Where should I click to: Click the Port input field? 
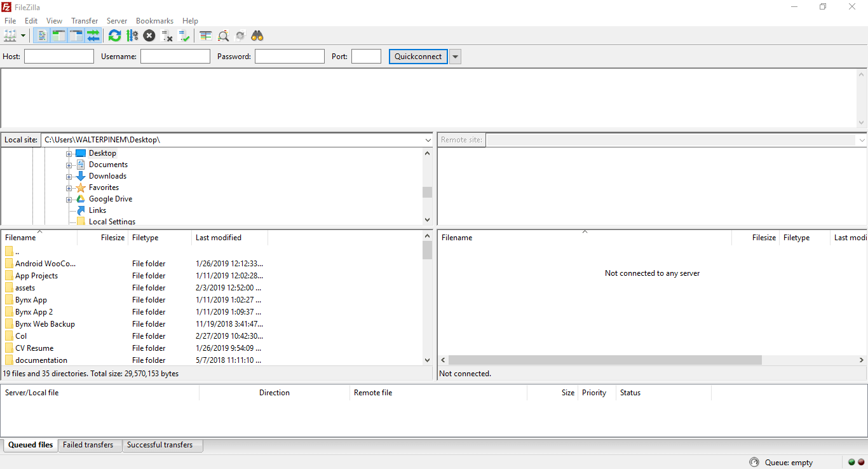(x=366, y=57)
